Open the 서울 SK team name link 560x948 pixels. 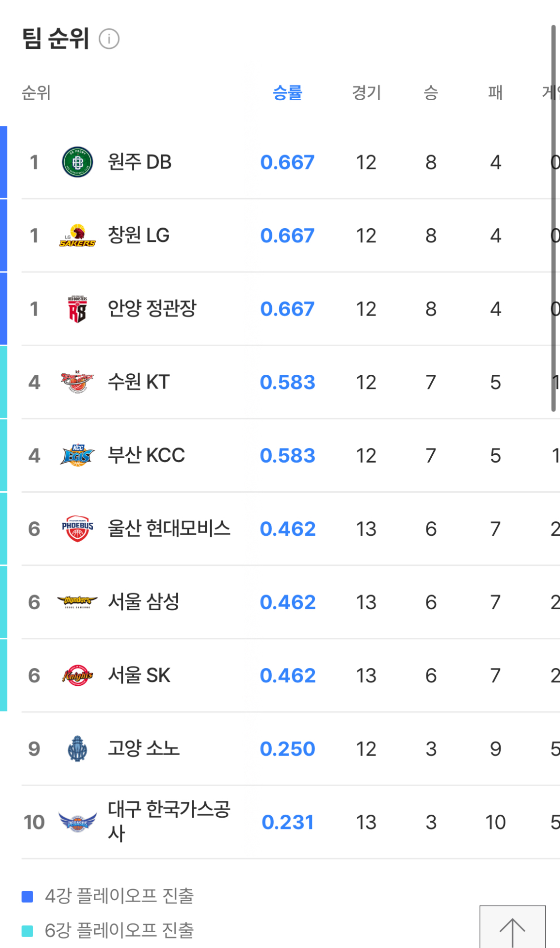[139, 675]
